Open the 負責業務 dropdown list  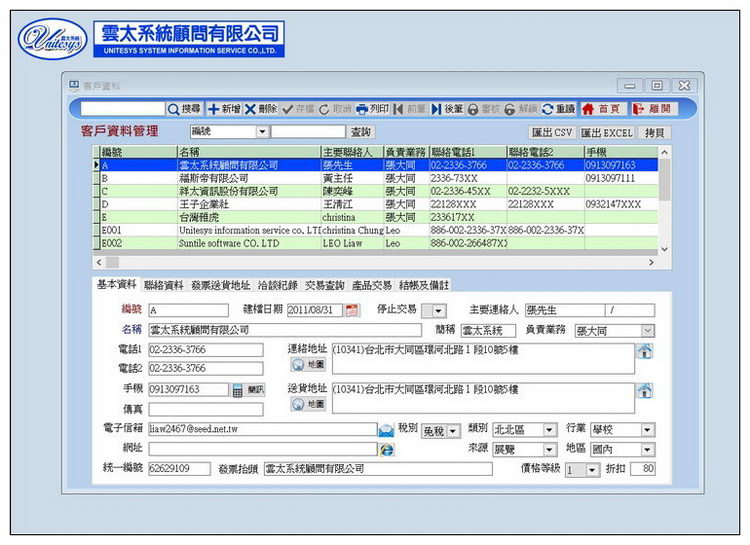(x=647, y=331)
